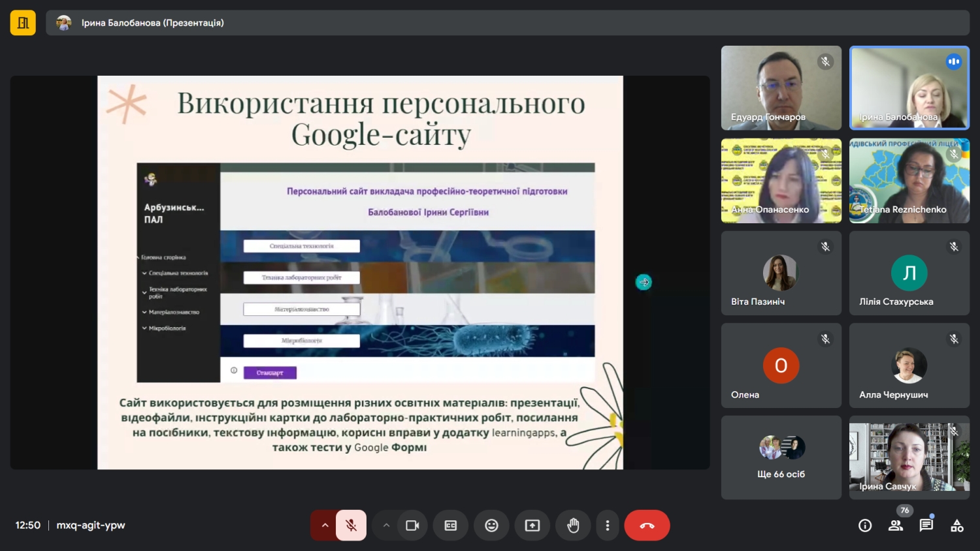The width and height of the screenshot is (980, 551).
Task: Click the presenter bar Ірина Балобанова (Презентація)
Action: [x=508, y=23]
